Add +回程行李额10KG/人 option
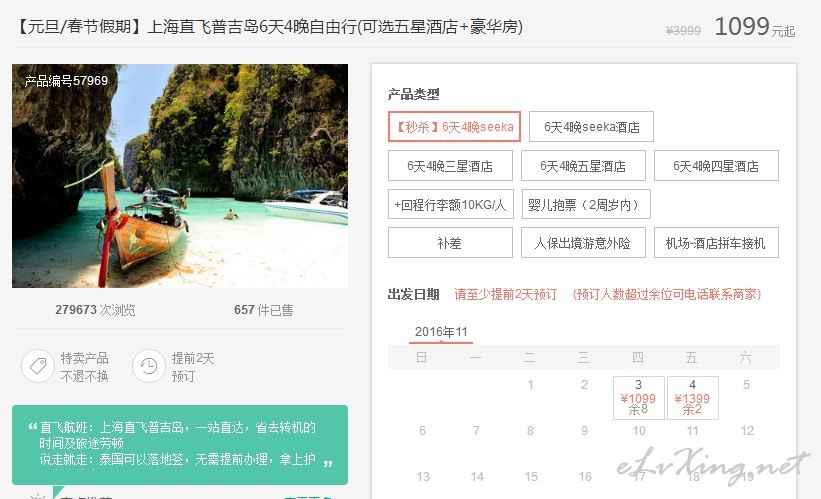This screenshot has height=499, width=821. click(x=451, y=204)
